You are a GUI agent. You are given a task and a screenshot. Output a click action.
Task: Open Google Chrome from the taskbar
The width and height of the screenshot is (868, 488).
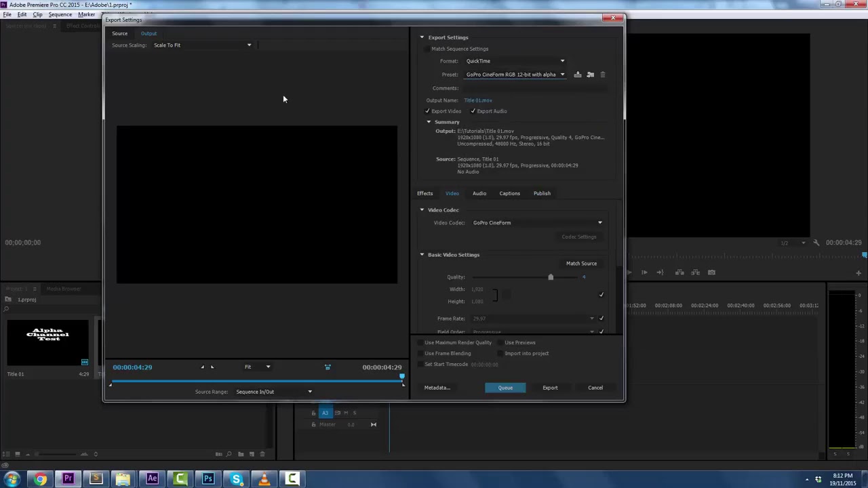point(40,479)
